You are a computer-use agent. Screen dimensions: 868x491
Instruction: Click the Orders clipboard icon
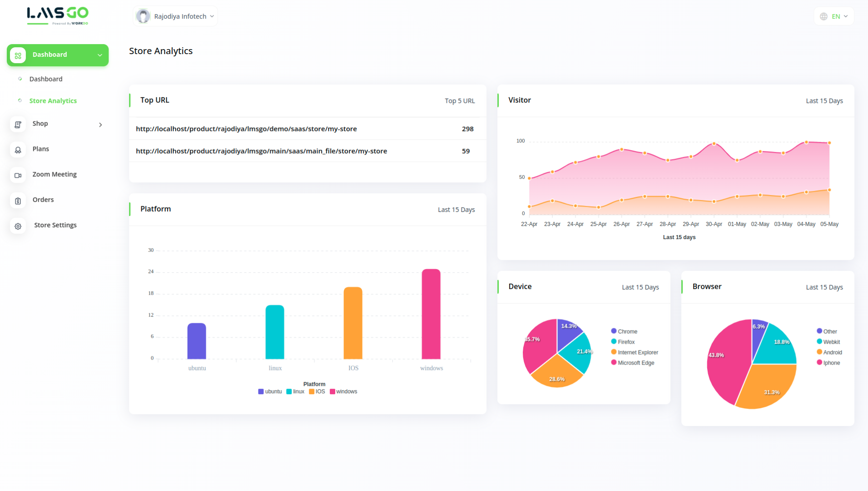point(18,201)
